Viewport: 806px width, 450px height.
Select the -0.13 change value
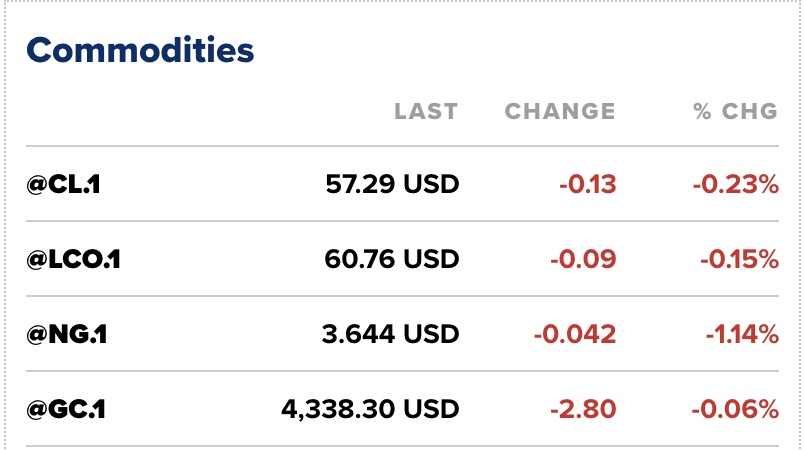[587, 184]
